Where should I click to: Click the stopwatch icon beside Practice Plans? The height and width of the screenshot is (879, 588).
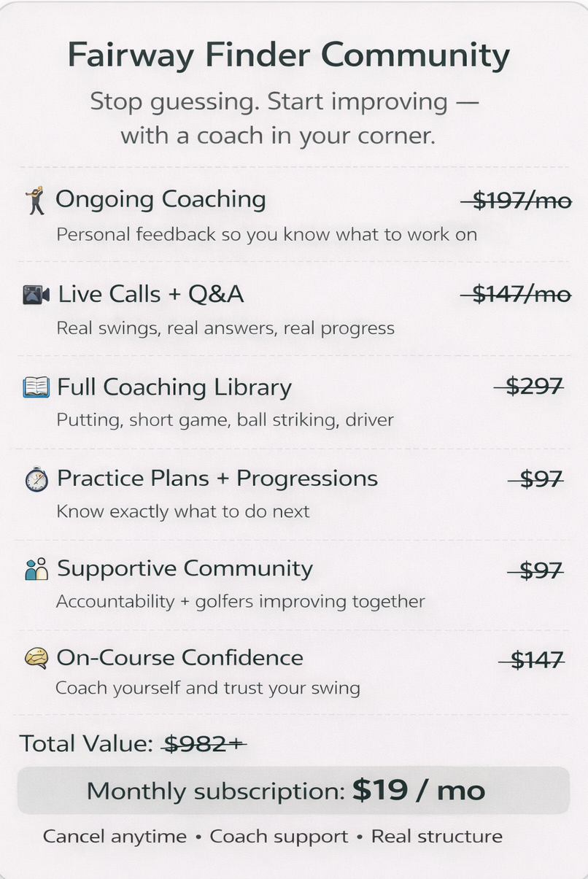(x=36, y=479)
